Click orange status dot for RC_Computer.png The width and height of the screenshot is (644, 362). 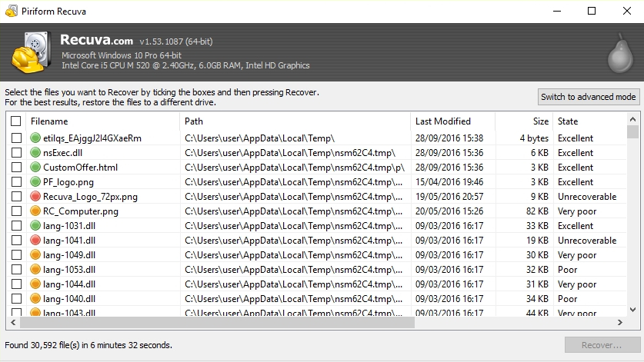click(35, 211)
